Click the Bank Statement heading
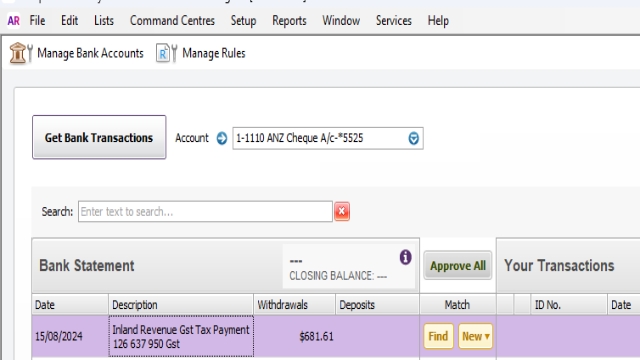 (x=87, y=265)
